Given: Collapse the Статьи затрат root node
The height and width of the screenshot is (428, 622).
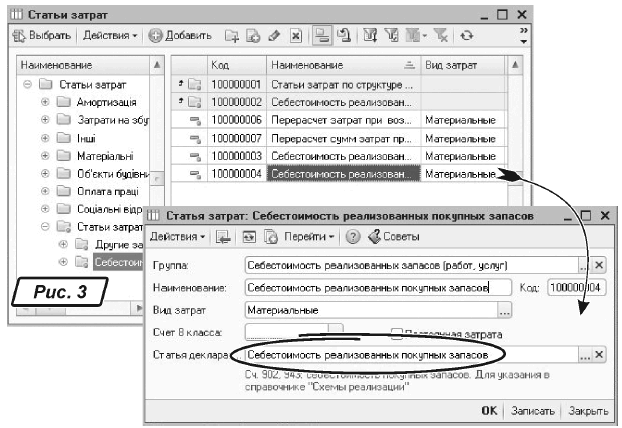Looking at the screenshot, I should 28,84.
